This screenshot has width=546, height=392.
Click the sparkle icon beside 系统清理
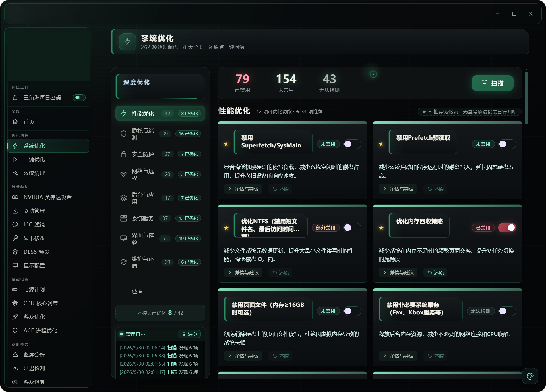(15, 173)
